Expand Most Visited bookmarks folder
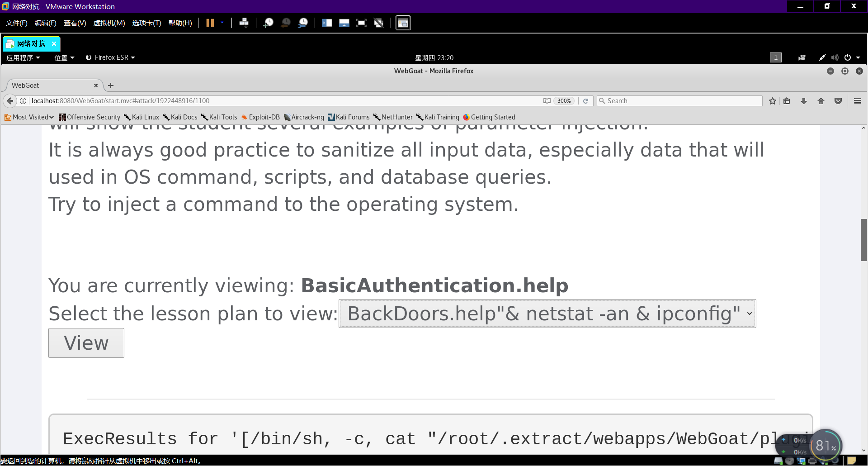 tap(29, 117)
